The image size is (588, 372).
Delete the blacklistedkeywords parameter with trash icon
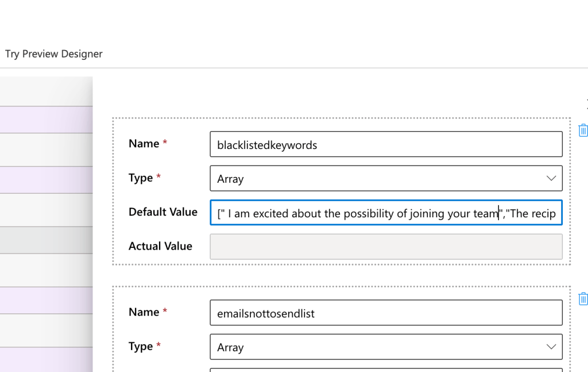(583, 131)
